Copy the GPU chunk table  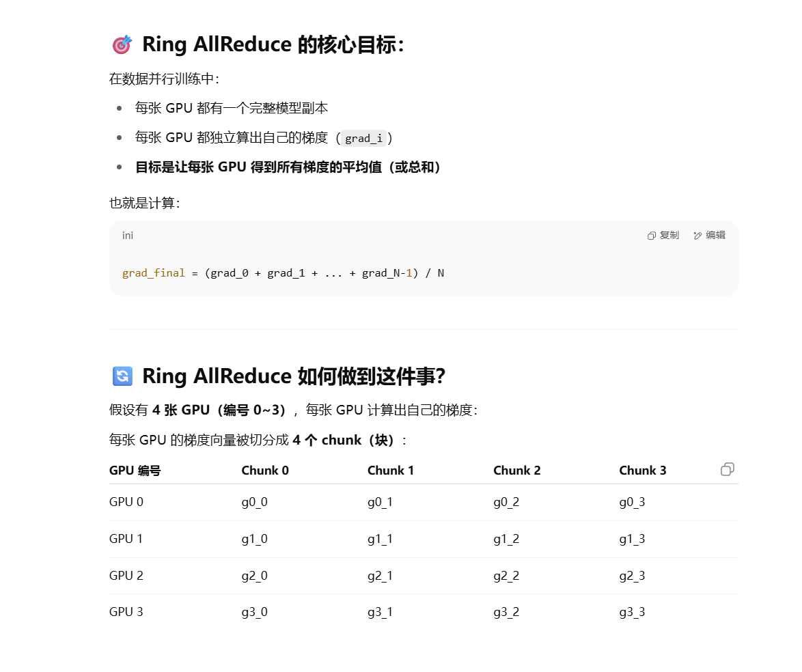tap(728, 469)
